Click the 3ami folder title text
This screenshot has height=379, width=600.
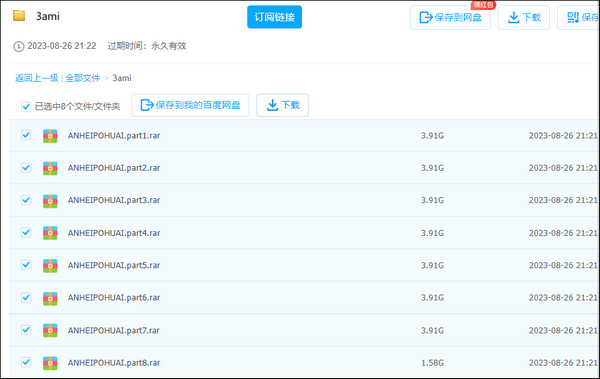coord(48,16)
